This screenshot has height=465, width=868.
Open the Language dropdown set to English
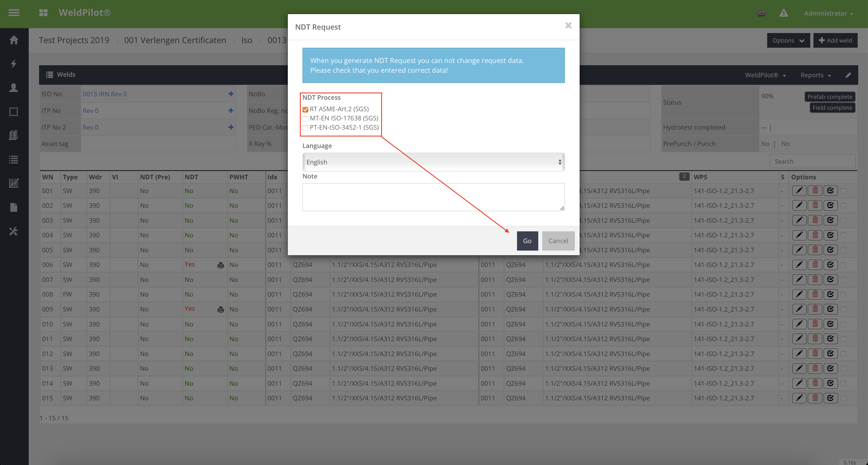433,162
